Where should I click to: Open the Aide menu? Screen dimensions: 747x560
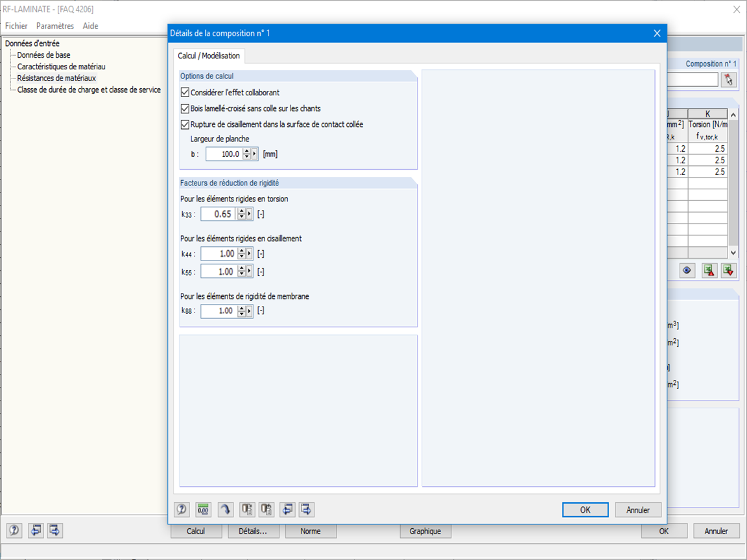click(x=91, y=26)
